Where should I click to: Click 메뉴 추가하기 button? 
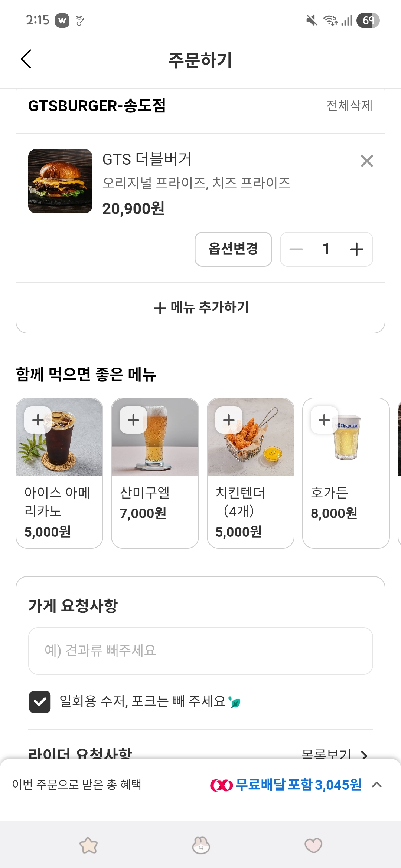pos(200,308)
